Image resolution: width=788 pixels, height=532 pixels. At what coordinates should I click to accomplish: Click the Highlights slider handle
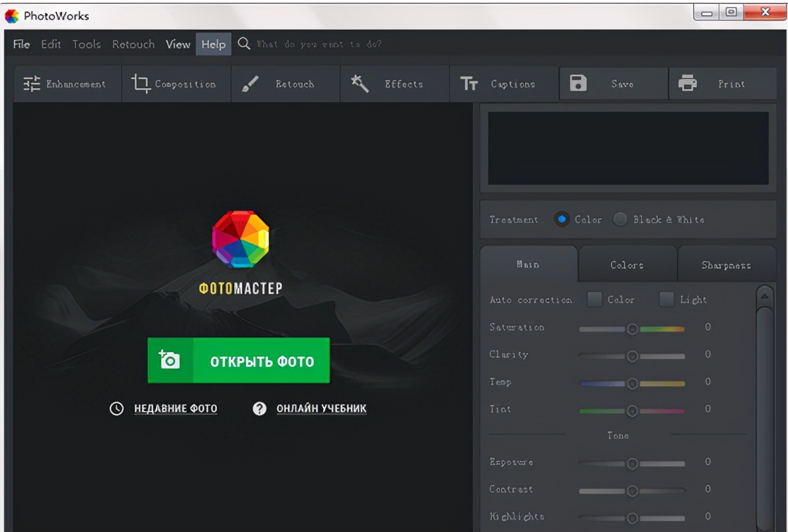click(632, 518)
